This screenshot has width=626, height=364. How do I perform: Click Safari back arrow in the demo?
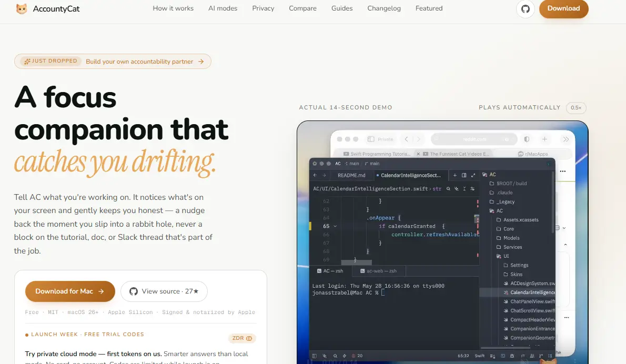pyautogui.click(x=407, y=139)
